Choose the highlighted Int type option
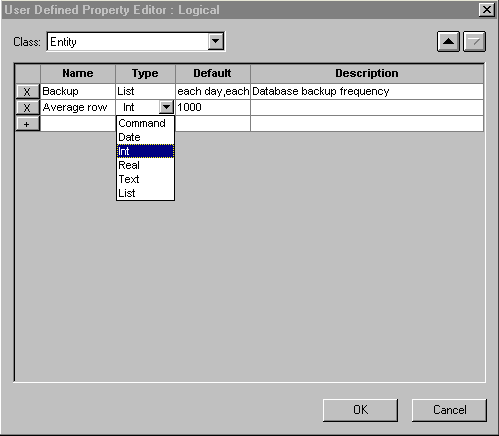This screenshot has width=499, height=436. 145,151
